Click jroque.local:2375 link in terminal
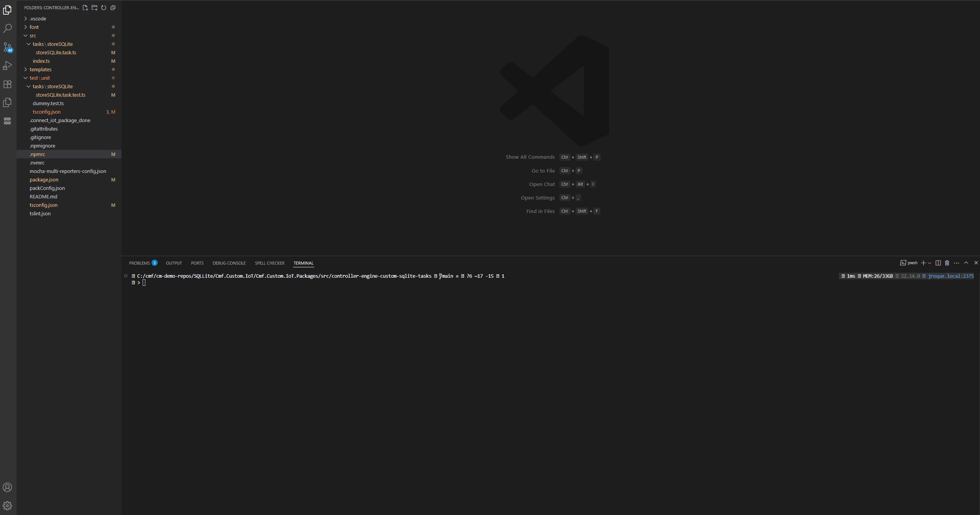 click(x=951, y=276)
